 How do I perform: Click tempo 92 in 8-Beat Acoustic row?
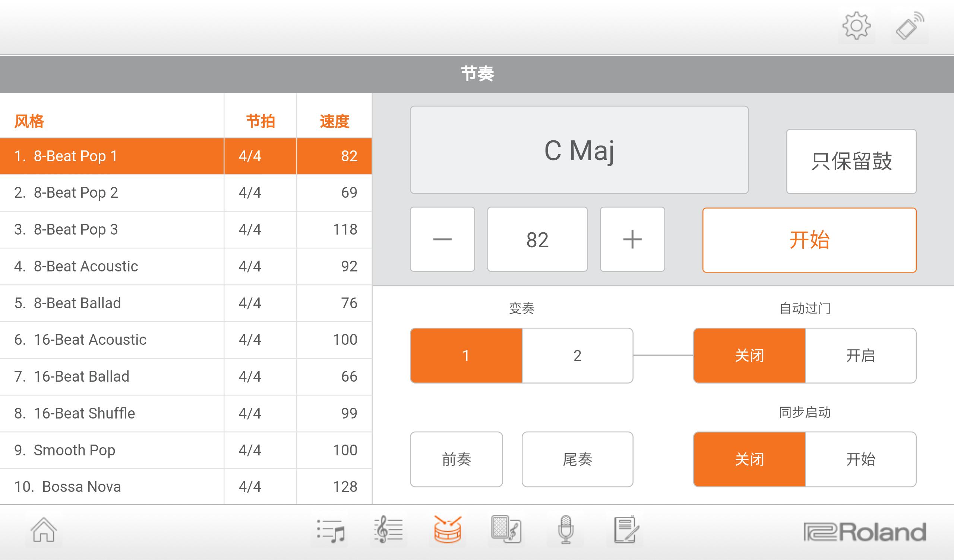pos(349,266)
